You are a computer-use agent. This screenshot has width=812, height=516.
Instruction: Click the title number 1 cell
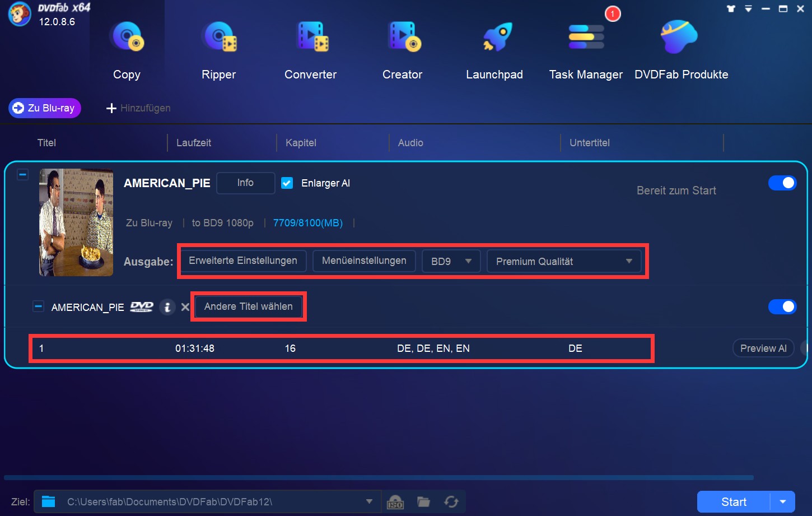click(41, 348)
